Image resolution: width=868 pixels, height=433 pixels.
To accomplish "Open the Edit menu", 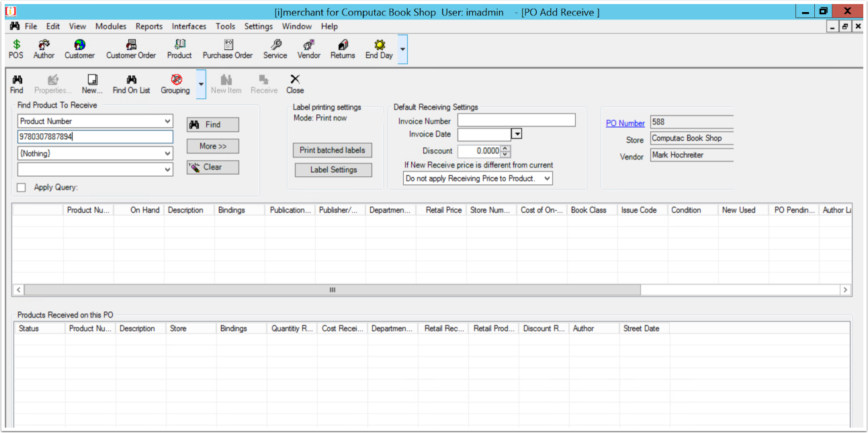I will coord(53,26).
